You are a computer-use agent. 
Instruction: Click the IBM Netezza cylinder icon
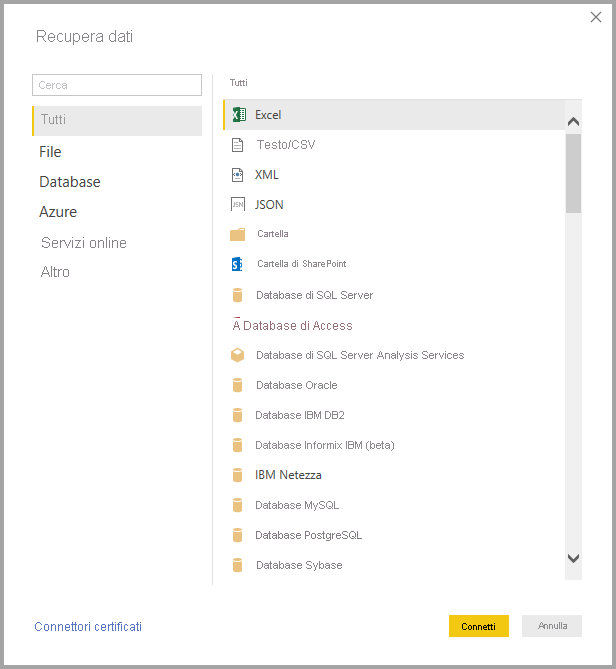tap(238, 475)
